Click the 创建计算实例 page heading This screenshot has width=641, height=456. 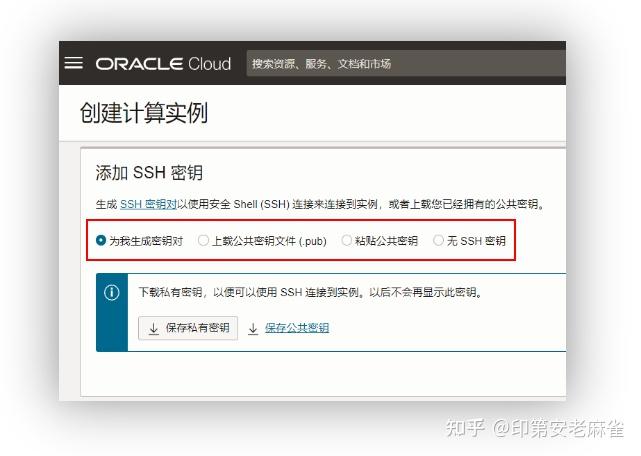coord(143,113)
